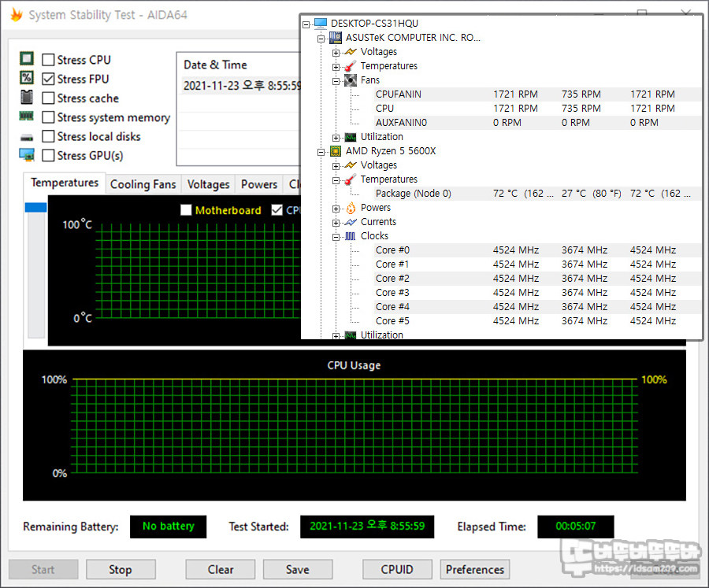The width and height of the screenshot is (709, 588).
Task: Switch to the Voltages tab
Action: tap(208, 184)
